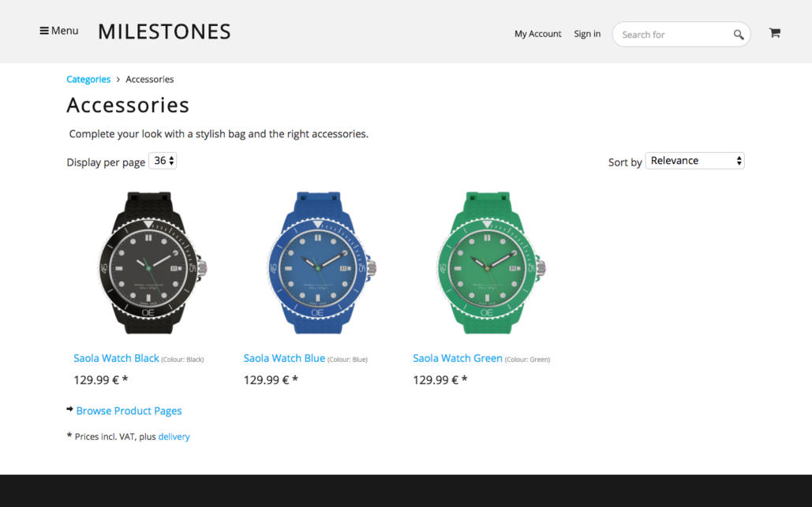Open the shopping cart icon
Viewport: 812px width, 507px height.
point(774,33)
